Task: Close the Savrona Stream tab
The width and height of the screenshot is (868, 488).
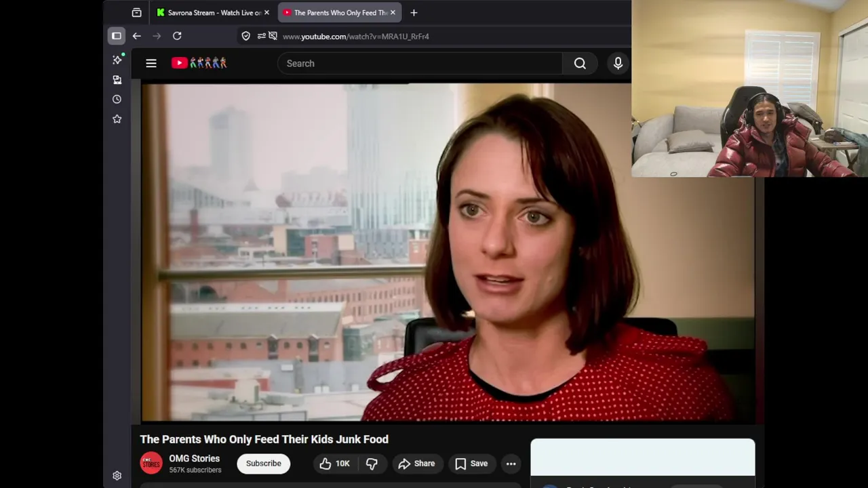Action: [x=267, y=12]
